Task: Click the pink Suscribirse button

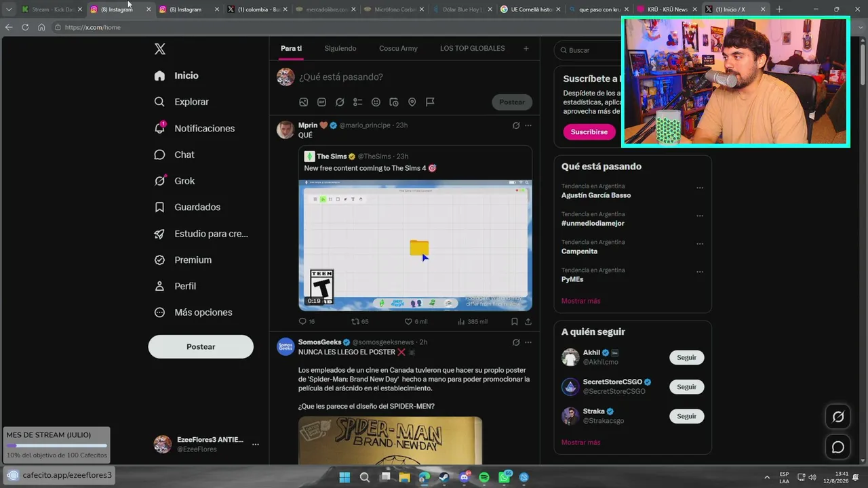Action: tap(589, 131)
